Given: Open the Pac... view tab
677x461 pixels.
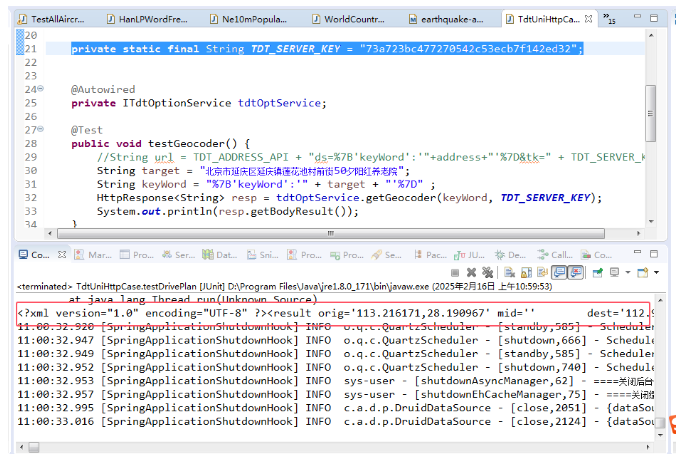Looking at the screenshot, I should 430,255.
